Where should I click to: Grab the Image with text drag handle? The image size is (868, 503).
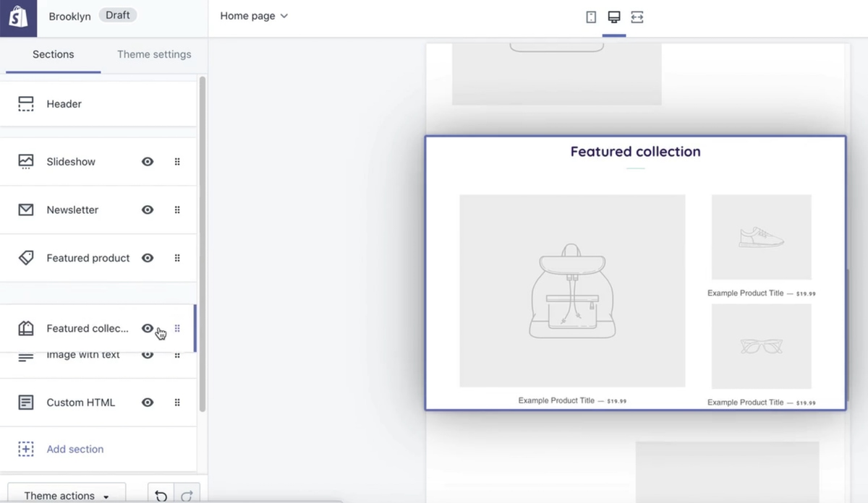tap(177, 356)
